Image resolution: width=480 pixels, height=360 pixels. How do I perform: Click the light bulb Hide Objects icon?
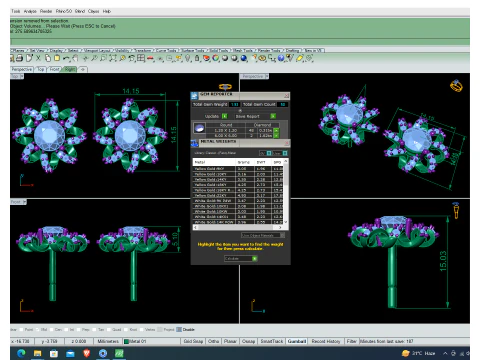[x=188, y=58]
